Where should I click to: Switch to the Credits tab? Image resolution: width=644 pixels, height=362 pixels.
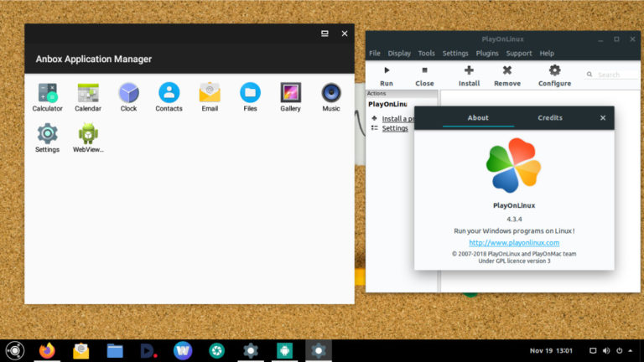(x=550, y=118)
